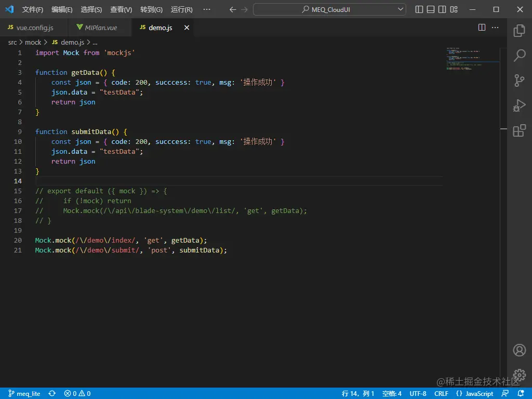Open the customize layout icon
This screenshot has width=532, height=399.
tap(454, 9)
